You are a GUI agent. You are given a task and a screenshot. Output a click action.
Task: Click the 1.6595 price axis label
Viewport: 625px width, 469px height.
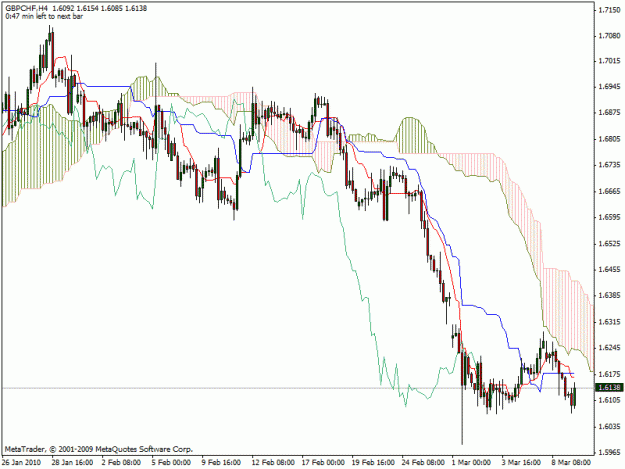(609, 218)
